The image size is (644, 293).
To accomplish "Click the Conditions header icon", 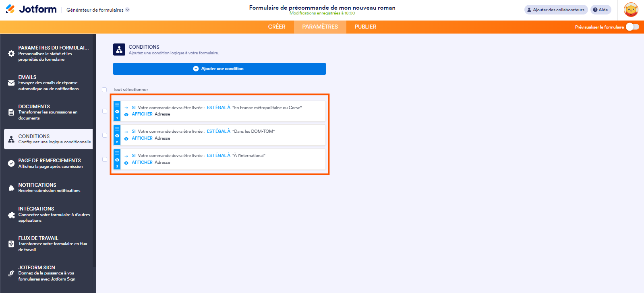I will tap(119, 50).
